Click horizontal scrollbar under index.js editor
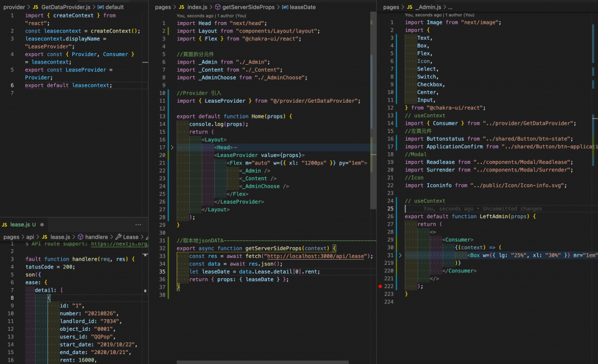Viewport: 598px width, 364px height. [262, 362]
